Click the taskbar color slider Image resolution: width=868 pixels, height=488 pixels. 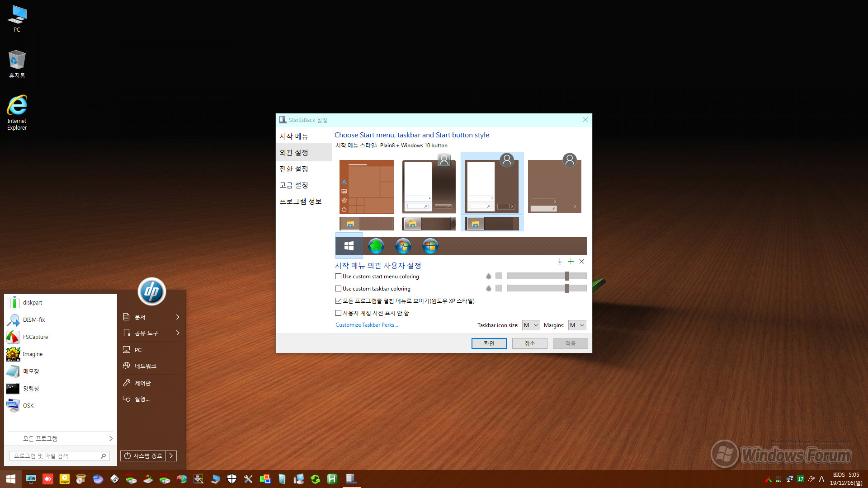(547, 288)
